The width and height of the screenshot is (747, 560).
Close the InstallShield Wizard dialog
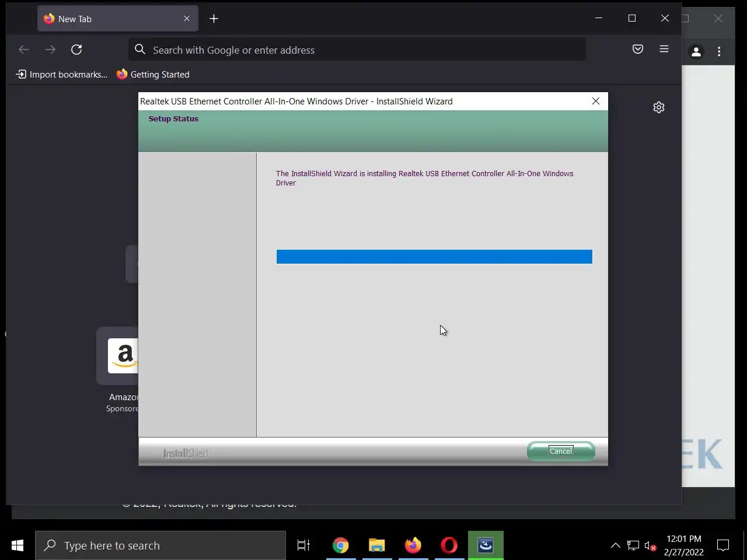click(596, 101)
